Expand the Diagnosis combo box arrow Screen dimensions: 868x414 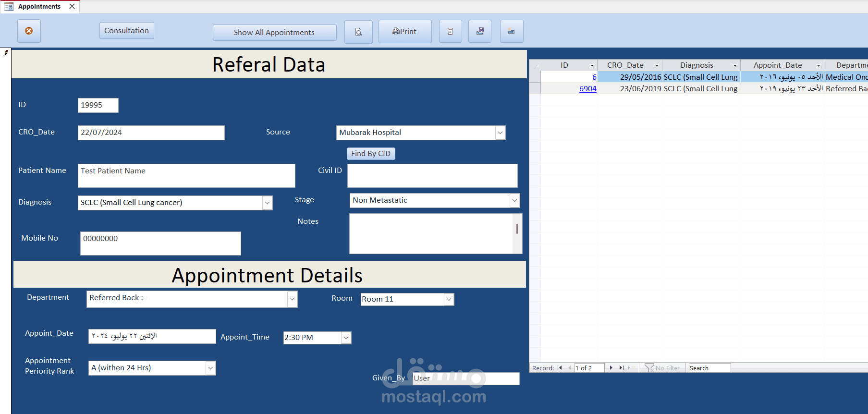267,203
